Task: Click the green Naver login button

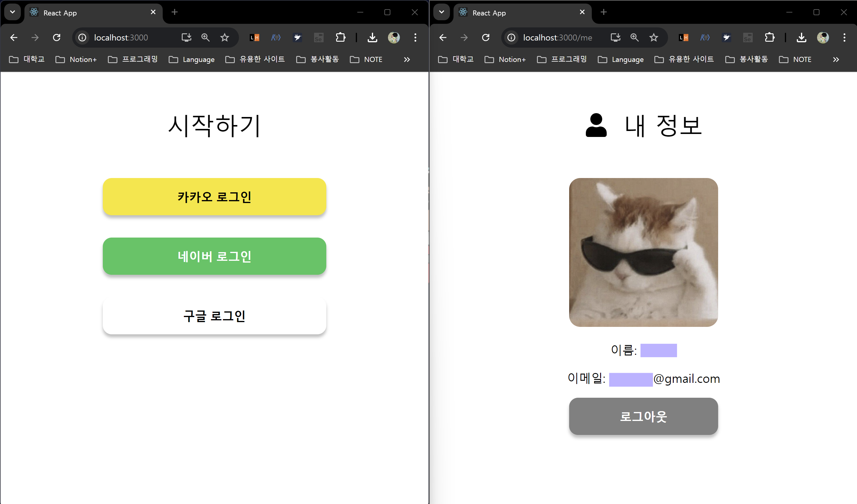Action: pyautogui.click(x=214, y=256)
